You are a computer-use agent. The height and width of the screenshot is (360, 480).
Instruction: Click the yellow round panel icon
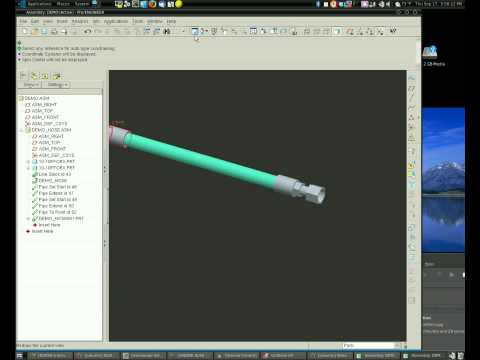coord(179,4)
